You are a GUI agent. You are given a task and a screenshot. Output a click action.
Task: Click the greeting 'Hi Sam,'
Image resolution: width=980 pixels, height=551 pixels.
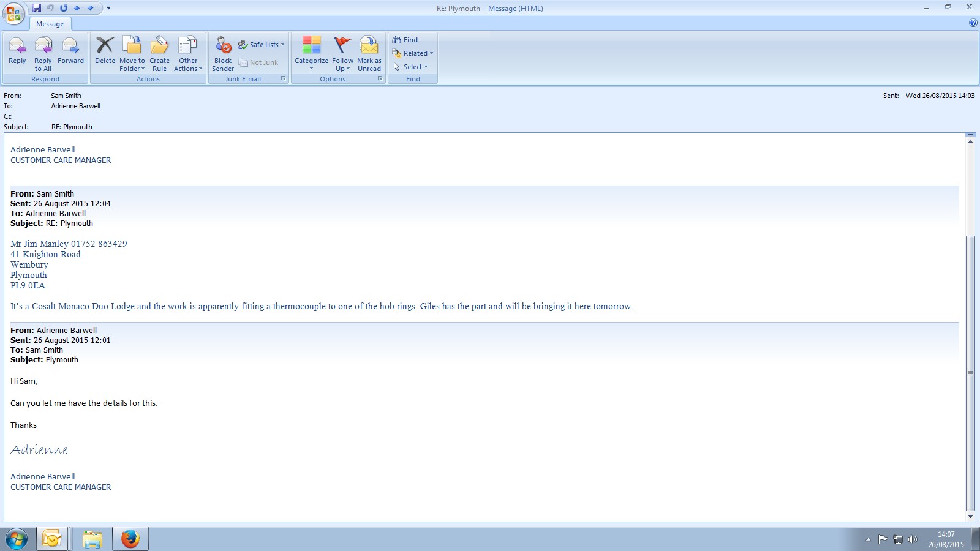(24, 381)
